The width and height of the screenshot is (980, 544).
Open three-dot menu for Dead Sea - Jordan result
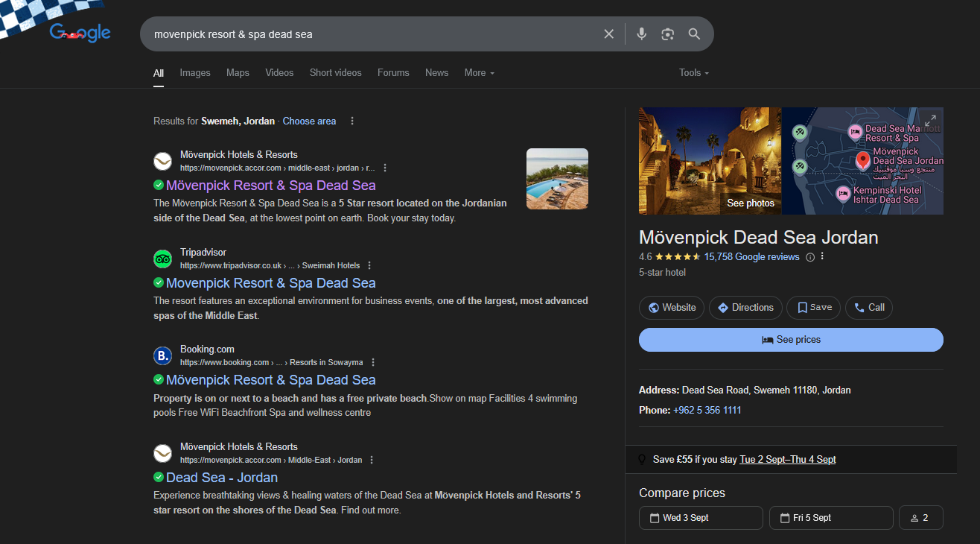click(372, 460)
